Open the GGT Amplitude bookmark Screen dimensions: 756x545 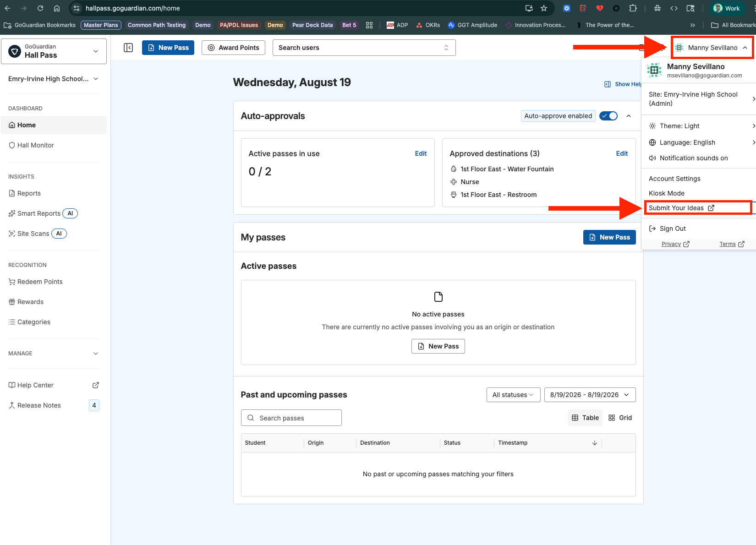click(472, 25)
